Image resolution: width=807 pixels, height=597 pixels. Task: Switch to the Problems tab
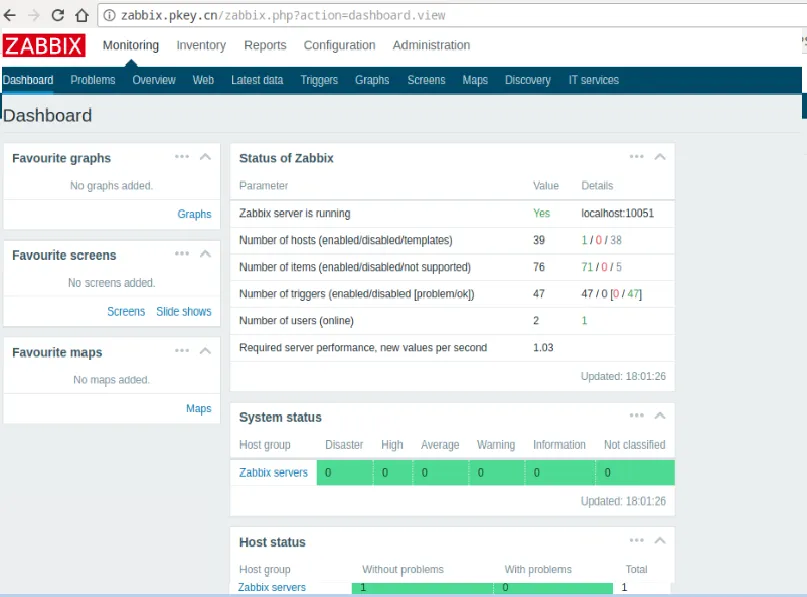[x=93, y=80]
